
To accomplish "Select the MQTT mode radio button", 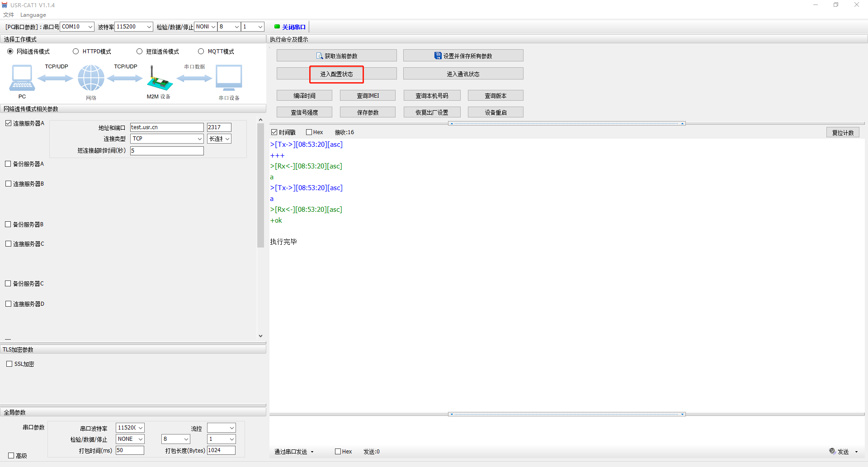I will tap(201, 51).
